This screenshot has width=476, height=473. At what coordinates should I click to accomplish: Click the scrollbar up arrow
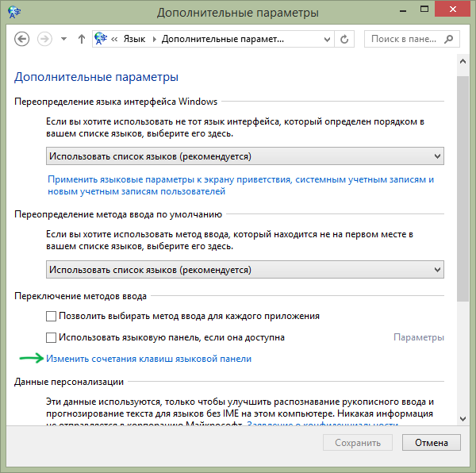[463, 62]
